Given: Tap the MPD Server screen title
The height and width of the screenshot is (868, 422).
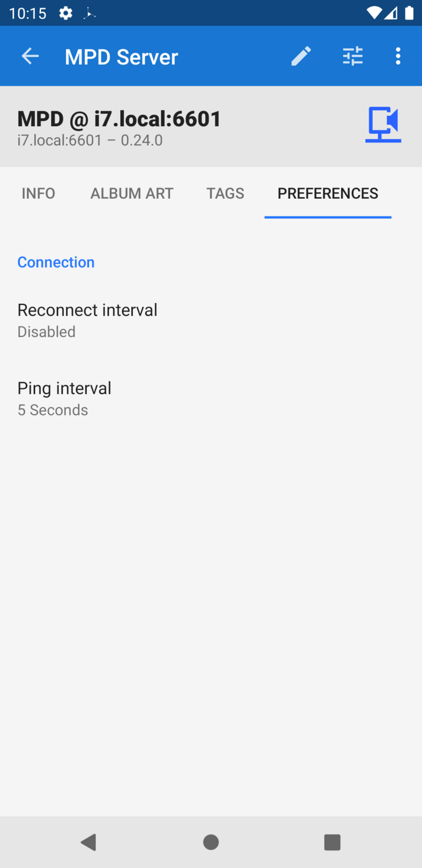Looking at the screenshot, I should click(121, 57).
